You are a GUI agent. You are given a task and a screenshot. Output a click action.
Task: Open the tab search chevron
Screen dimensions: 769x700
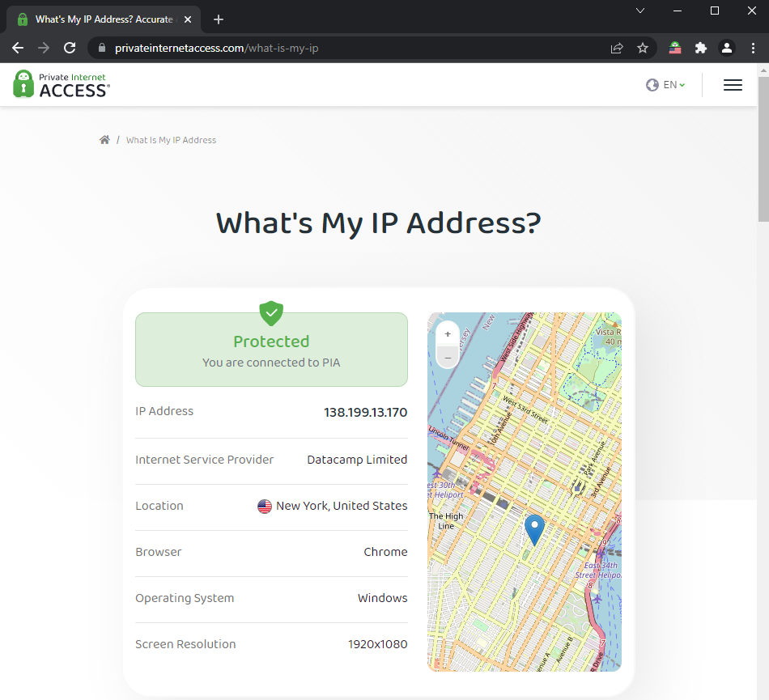click(x=640, y=11)
